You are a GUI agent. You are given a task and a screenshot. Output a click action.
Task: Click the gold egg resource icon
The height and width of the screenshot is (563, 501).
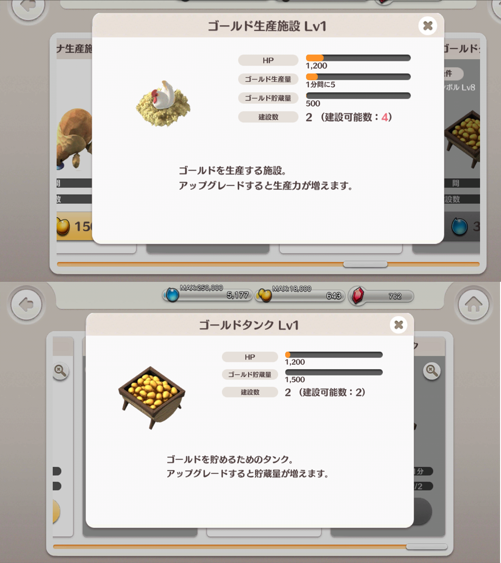click(265, 295)
